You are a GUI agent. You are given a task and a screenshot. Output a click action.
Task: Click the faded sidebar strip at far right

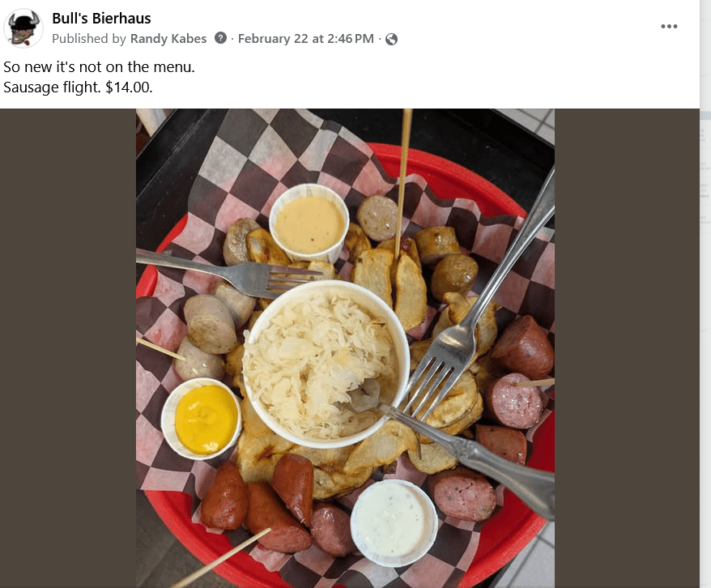tap(705, 294)
